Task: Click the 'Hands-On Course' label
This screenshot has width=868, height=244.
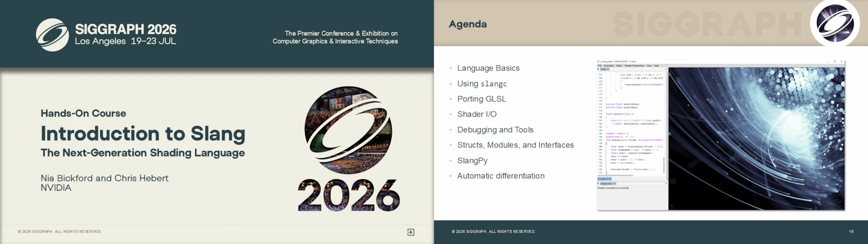Action: coord(83,113)
